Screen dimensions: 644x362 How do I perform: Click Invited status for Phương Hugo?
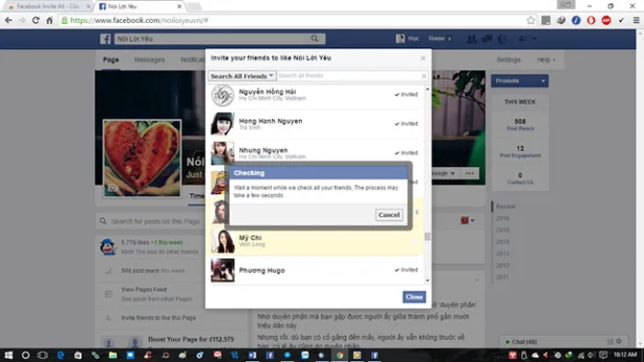(x=407, y=270)
